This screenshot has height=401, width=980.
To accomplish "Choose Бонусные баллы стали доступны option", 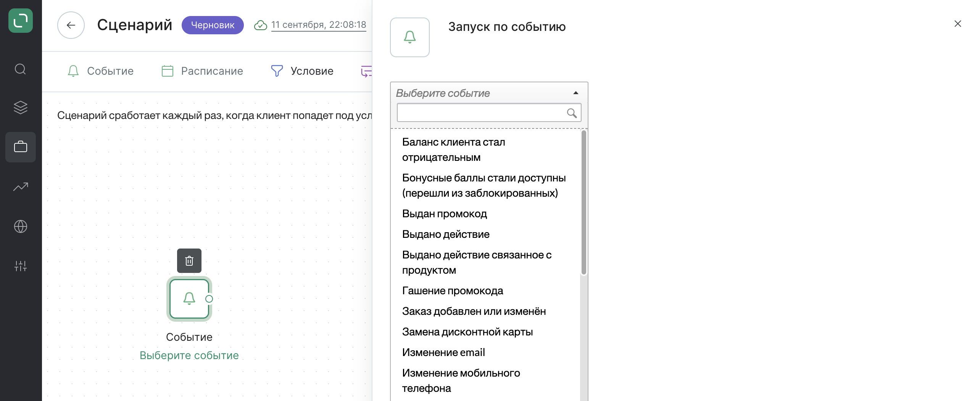I will (x=485, y=186).
